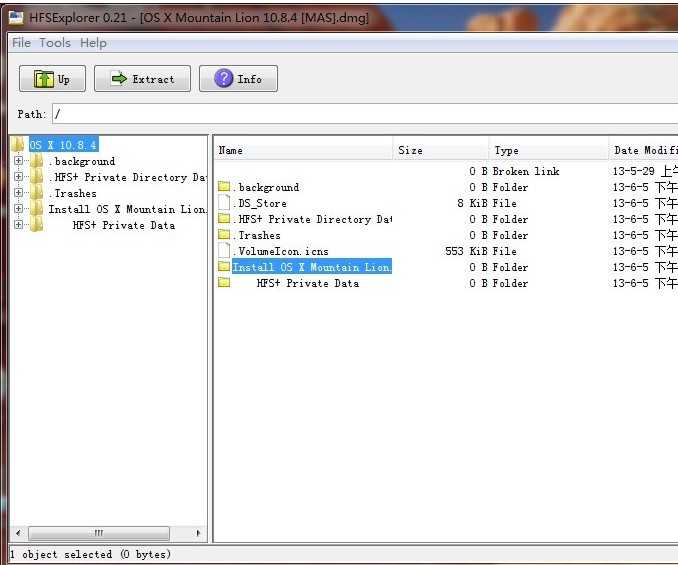
Task: Click Install OS X Mountain Lion folder icon in list
Action: [x=224, y=266]
